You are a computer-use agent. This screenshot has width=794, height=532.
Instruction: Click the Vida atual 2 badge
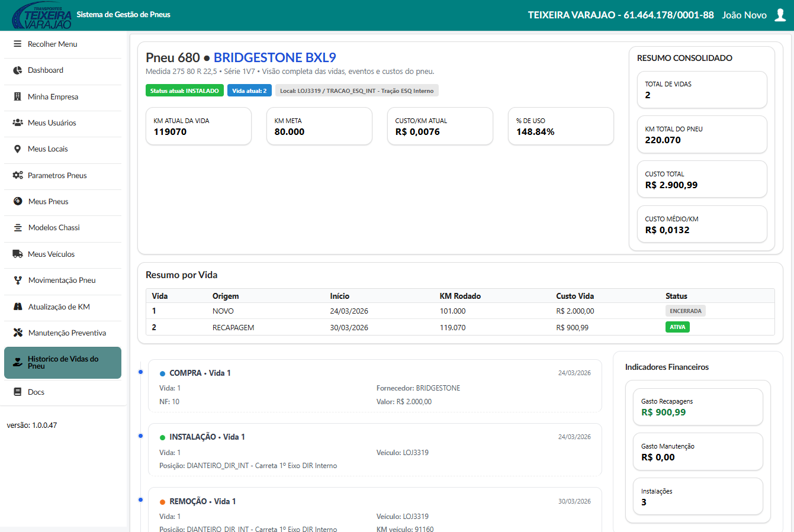pyautogui.click(x=249, y=91)
